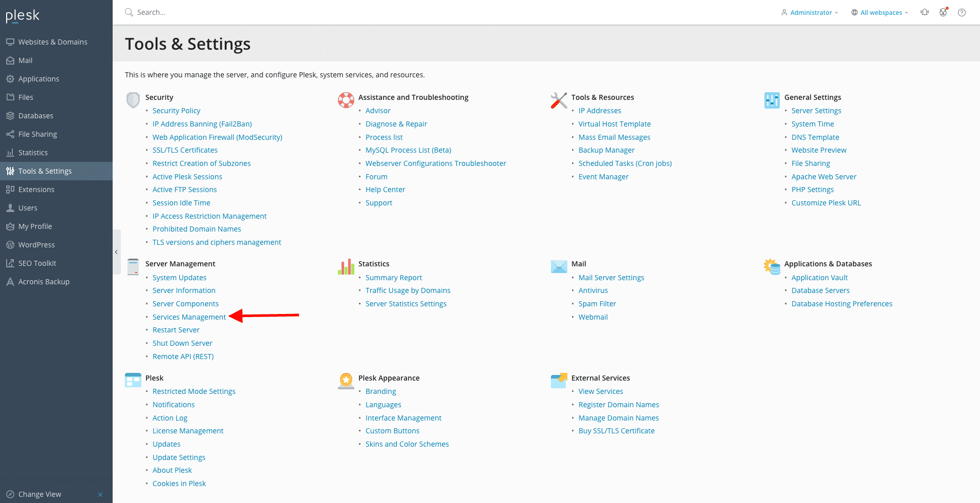Open the Cookies in Plesk link
Screen dimensions: 980x503
click(179, 484)
